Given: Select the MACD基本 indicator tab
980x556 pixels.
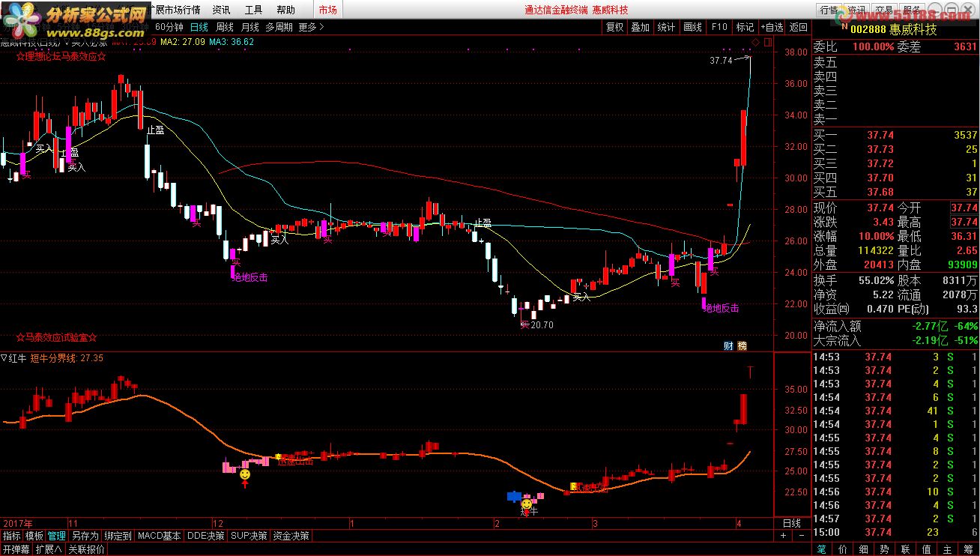Looking at the screenshot, I should point(159,536).
